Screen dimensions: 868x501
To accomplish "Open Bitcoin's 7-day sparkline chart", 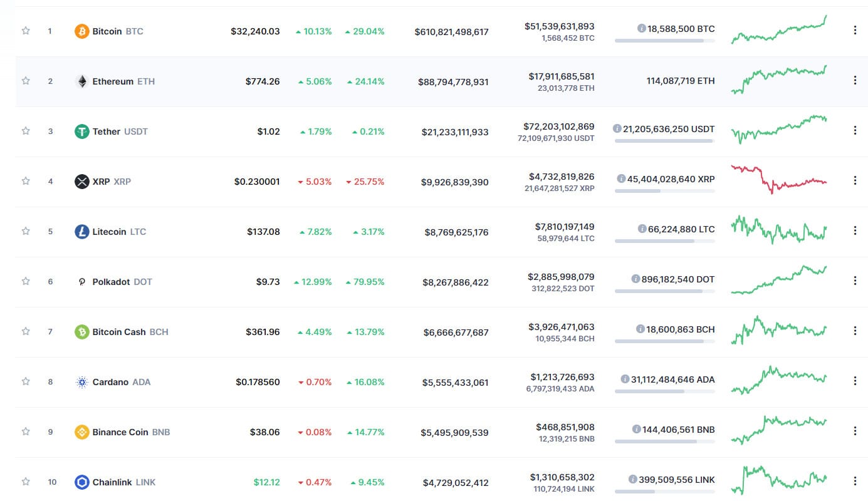I will click(x=779, y=29).
